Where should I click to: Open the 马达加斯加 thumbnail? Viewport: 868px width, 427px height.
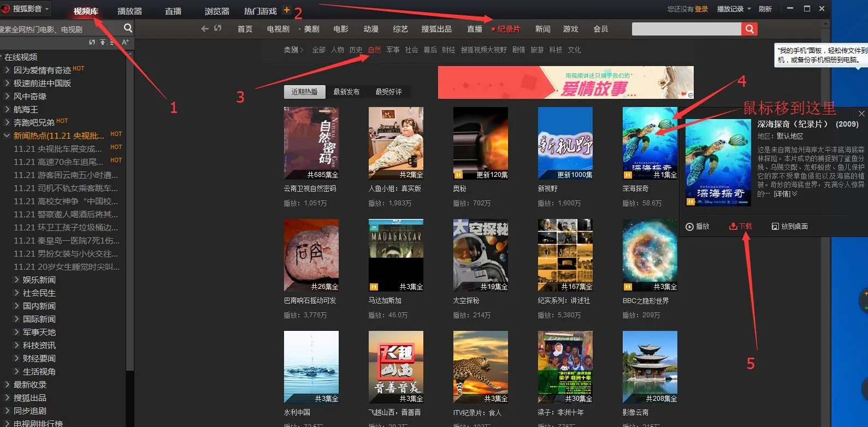pyautogui.click(x=396, y=255)
